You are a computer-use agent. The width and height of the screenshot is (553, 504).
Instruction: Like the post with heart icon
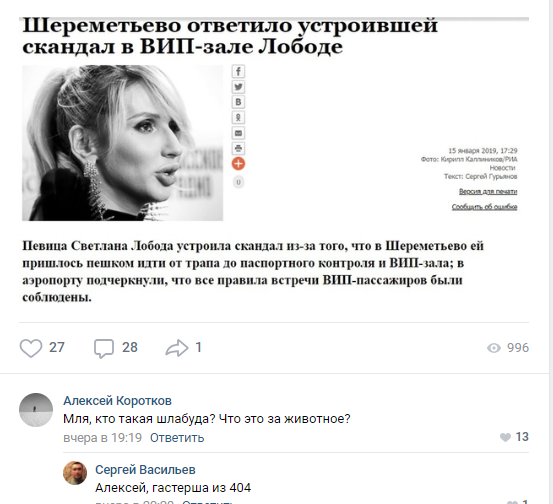coord(31,348)
